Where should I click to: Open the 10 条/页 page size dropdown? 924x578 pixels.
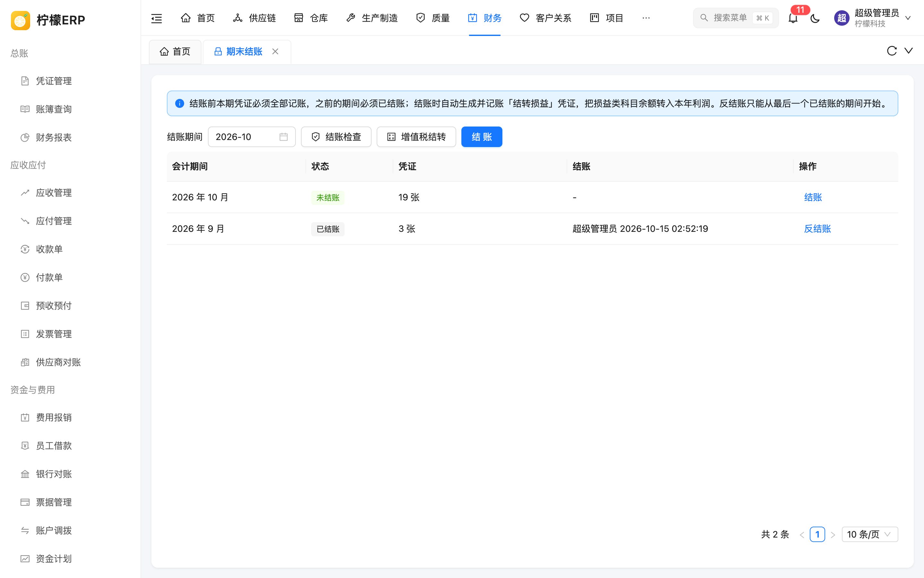point(870,534)
